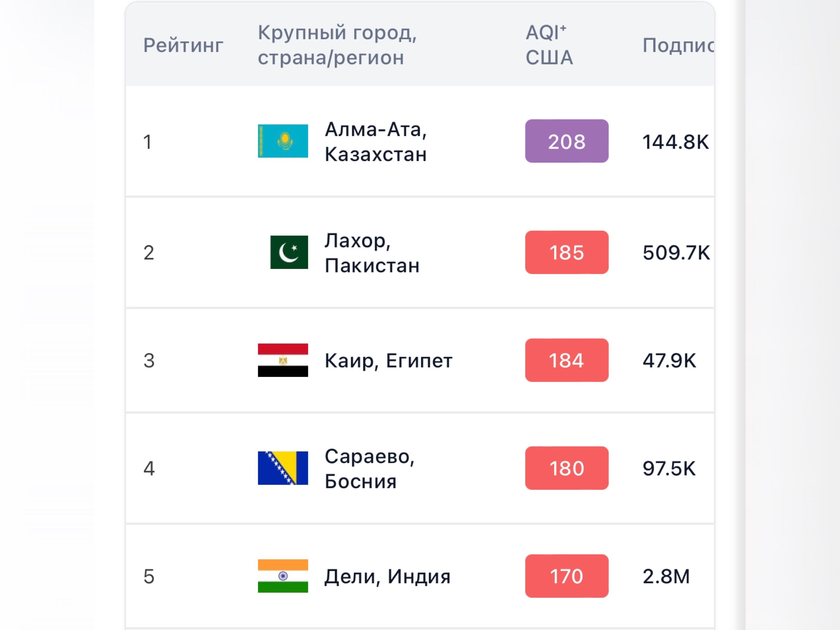Open the Алма-Ата, Казахстан city link

(376, 142)
